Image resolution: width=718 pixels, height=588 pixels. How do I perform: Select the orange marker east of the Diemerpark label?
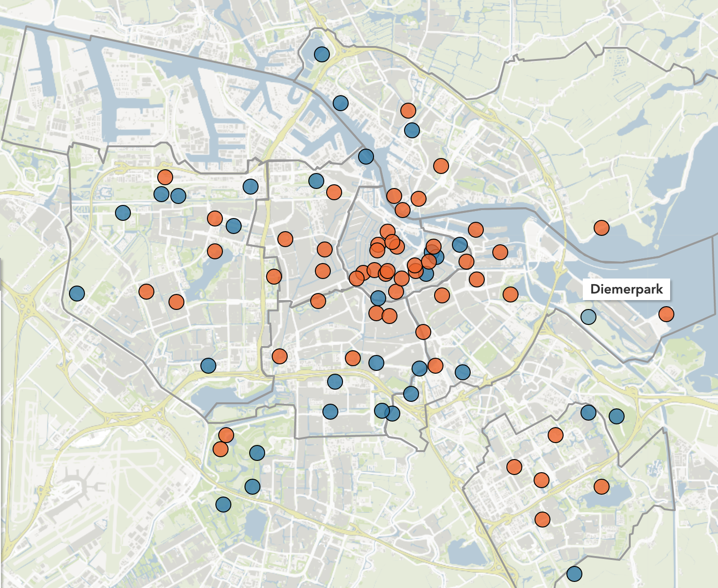pyautogui.click(x=666, y=314)
